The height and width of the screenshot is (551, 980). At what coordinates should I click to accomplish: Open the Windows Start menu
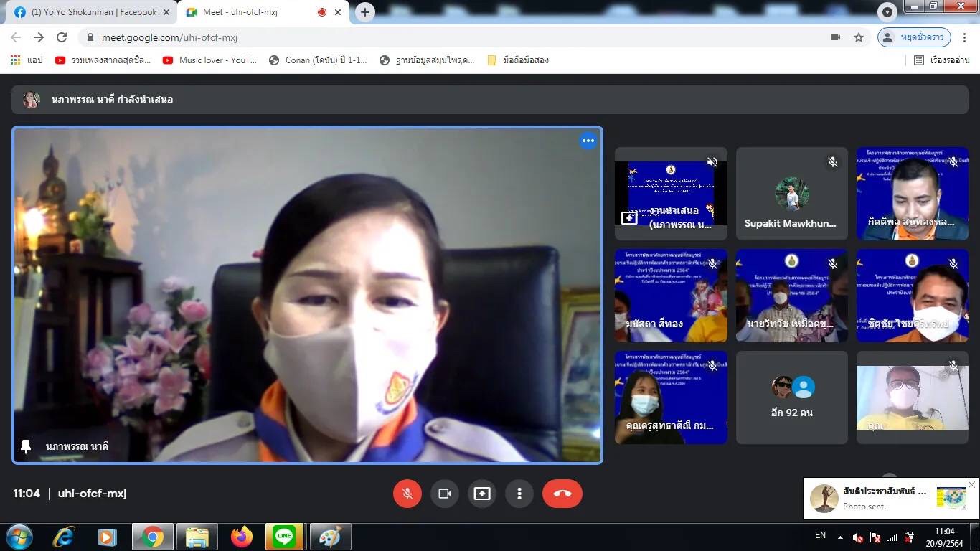tap(19, 537)
